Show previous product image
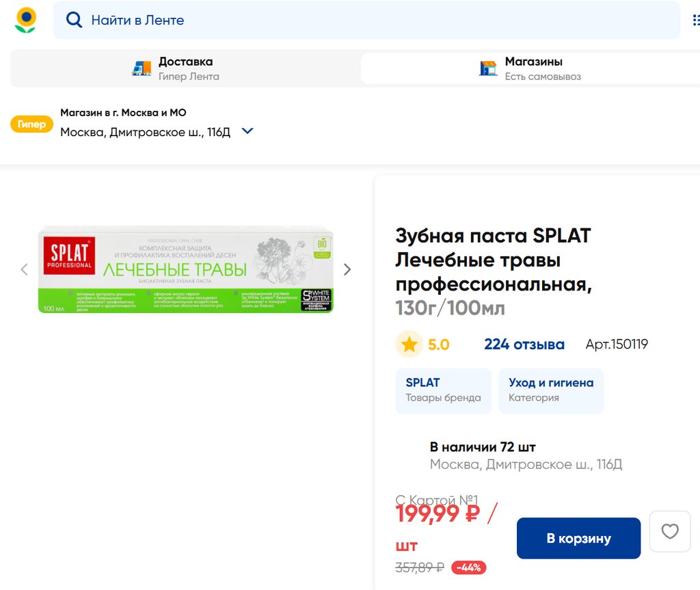700x590 pixels. click(25, 269)
